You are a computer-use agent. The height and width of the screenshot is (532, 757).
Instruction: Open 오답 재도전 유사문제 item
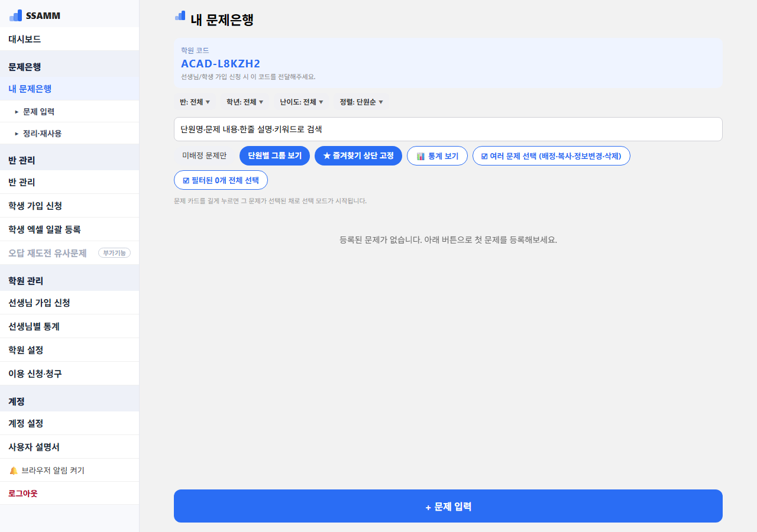[69, 253]
